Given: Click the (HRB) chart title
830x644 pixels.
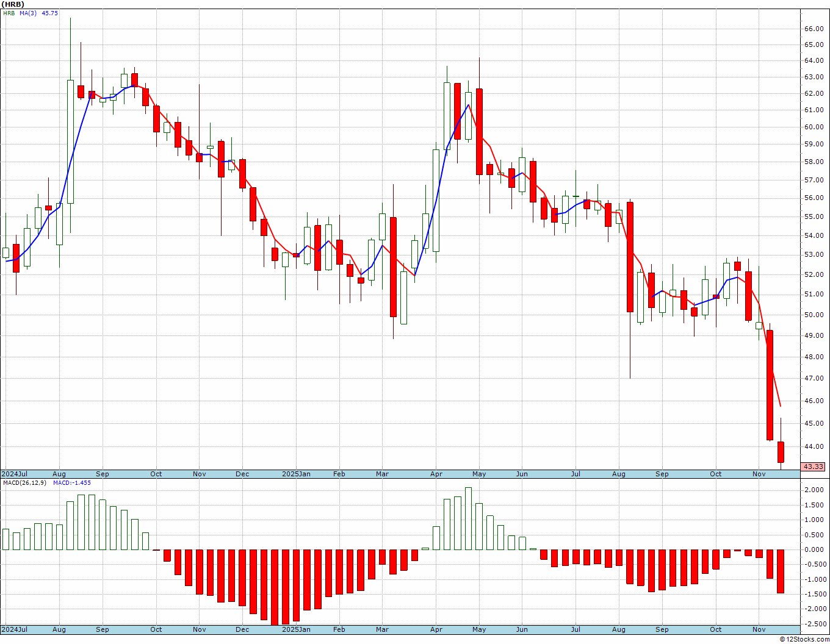Looking at the screenshot, I should tap(12, 4).
